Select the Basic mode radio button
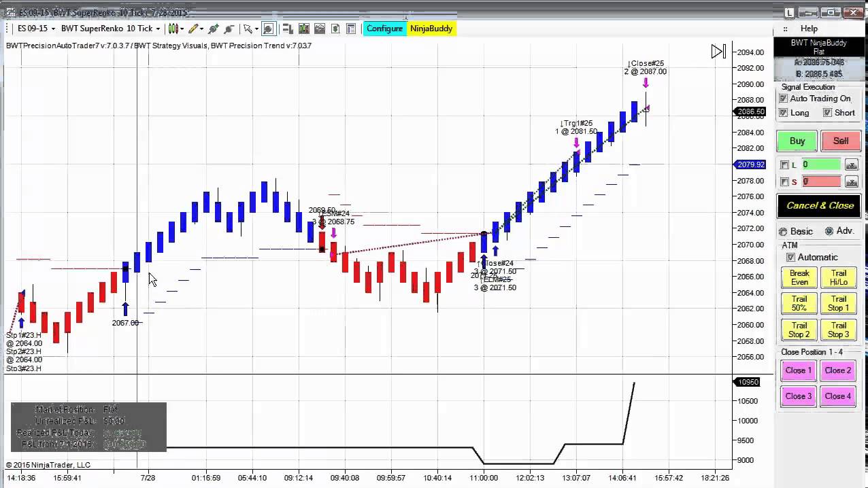This screenshot has height=488, width=868. pos(783,232)
